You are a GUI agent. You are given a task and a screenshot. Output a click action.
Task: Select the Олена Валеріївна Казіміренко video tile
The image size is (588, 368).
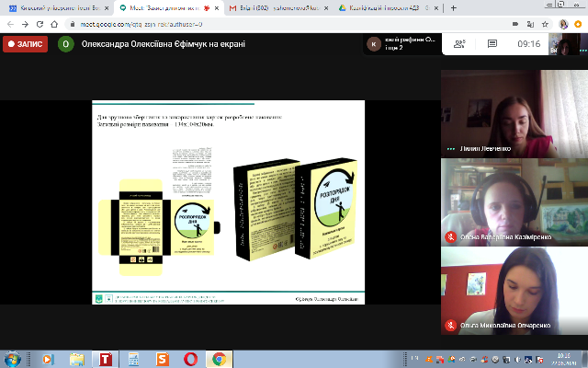click(514, 202)
